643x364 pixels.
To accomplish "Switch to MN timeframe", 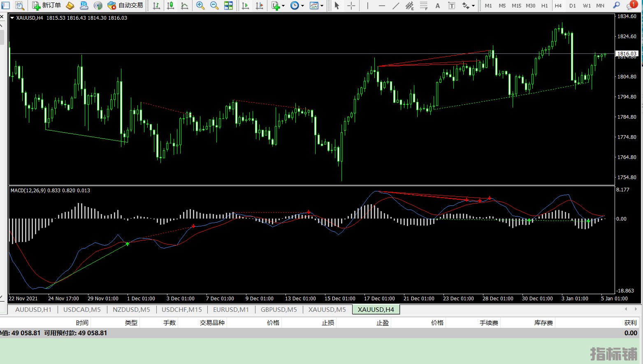I will point(600,5).
